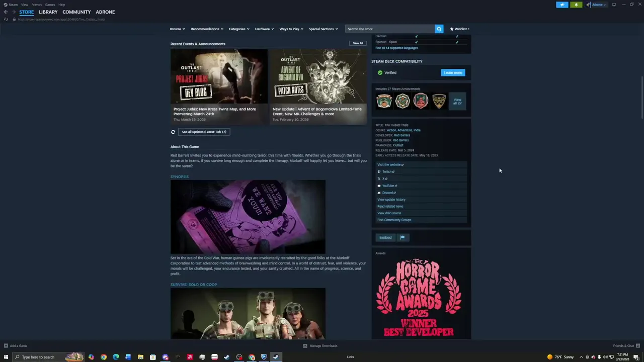Open the announcements megaphone button
This screenshot has width=644, height=362.
(x=562, y=5)
